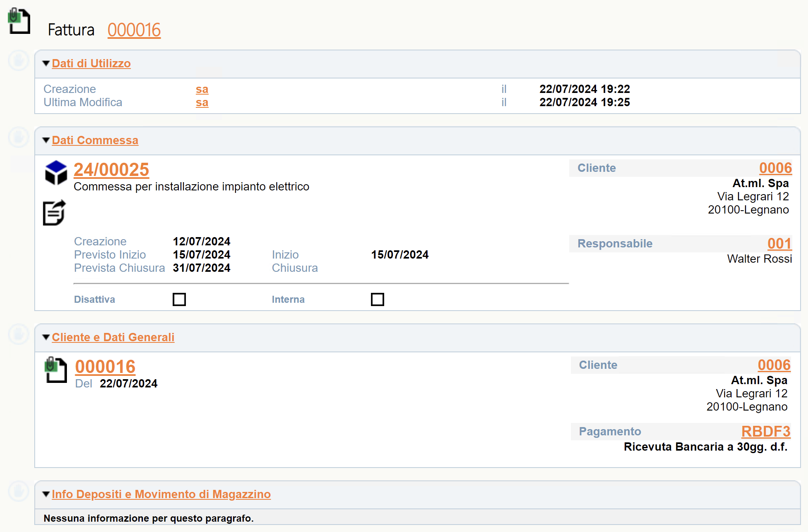Open Info Depositi e Movimento di Magazzino link
808x532 pixels.
(x=161, y=494)
